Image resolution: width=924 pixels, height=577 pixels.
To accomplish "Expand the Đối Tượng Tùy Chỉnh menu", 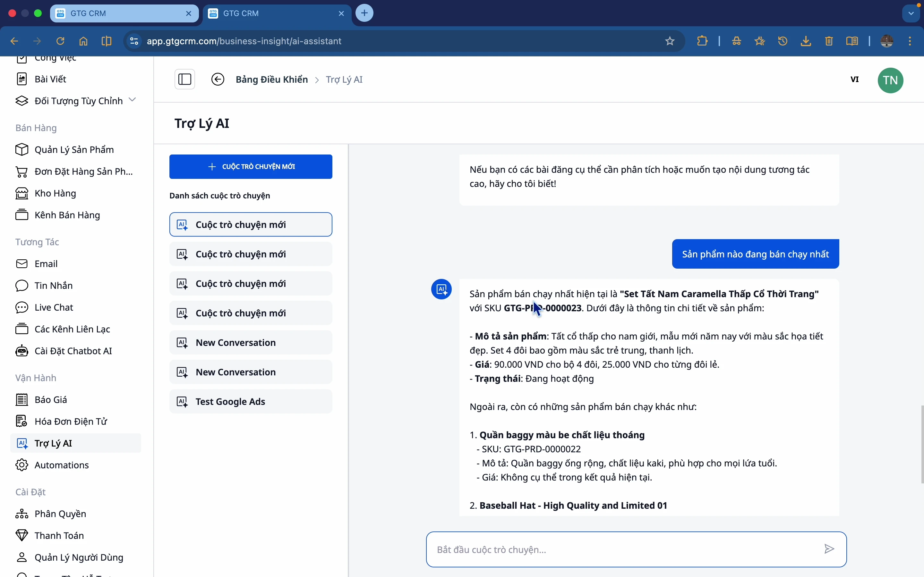I will coord(133,100).
